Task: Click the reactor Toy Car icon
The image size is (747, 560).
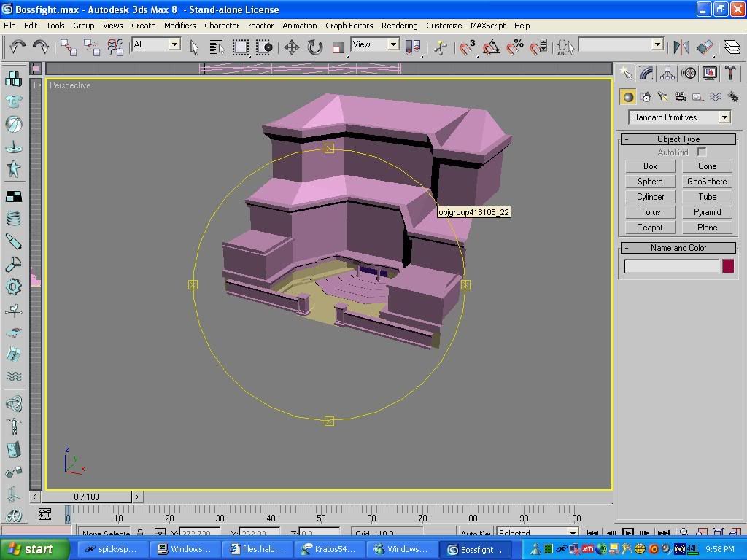Action: [13, 332]
